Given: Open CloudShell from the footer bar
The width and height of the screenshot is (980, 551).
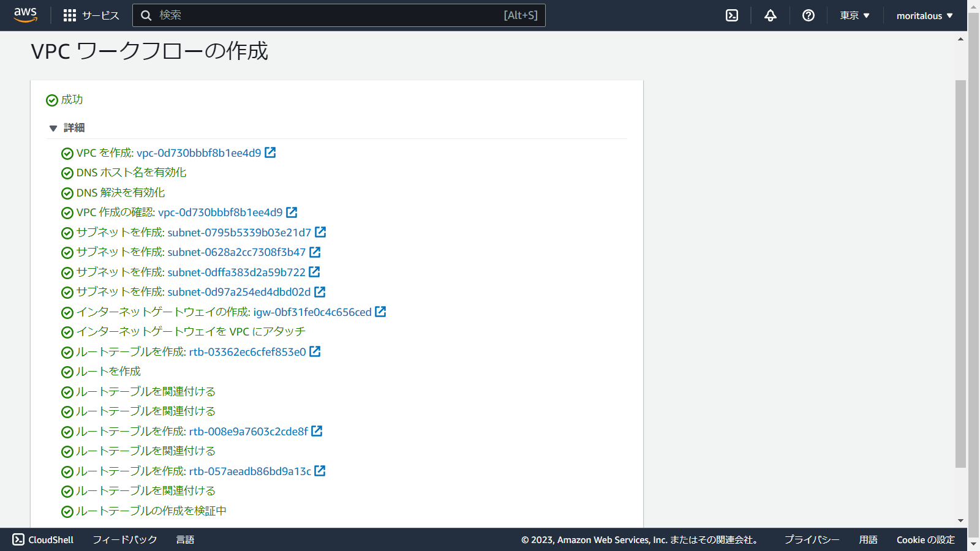Looking at the screenshot, I should [x=43, y=539].
